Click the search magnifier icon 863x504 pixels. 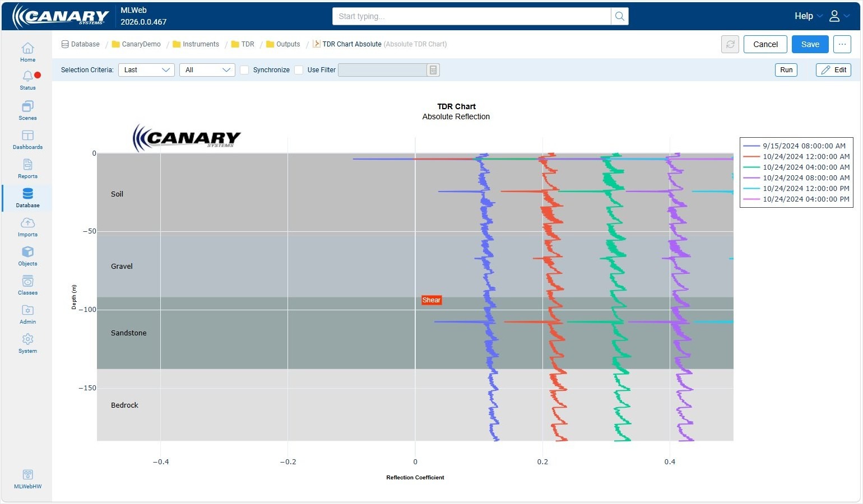click(620, 16)
